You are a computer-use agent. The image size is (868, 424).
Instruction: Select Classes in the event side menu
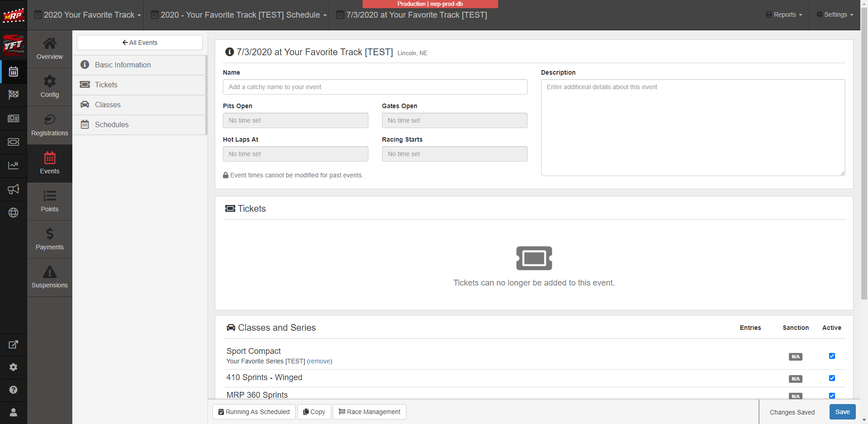click(108, 105)
